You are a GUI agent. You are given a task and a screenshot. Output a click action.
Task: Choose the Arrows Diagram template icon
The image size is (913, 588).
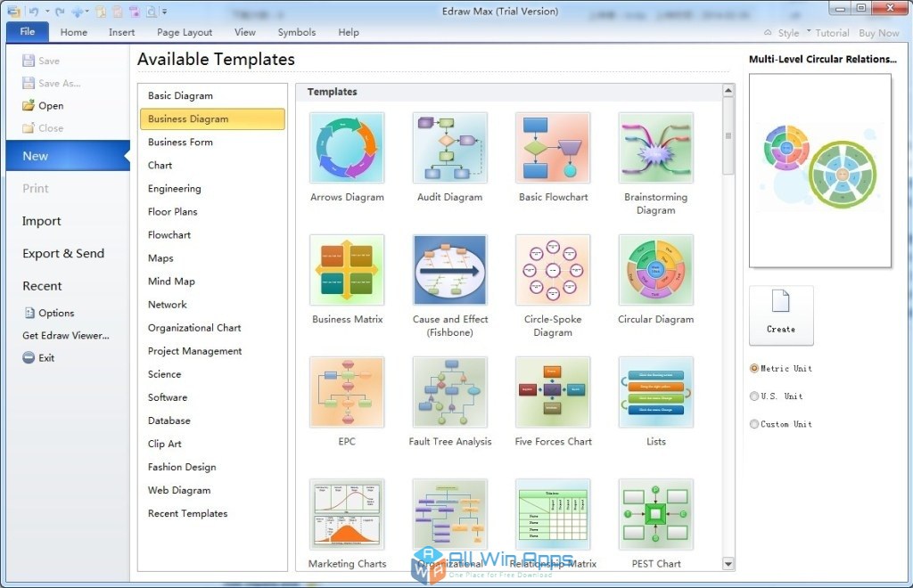tap(347, 148)
